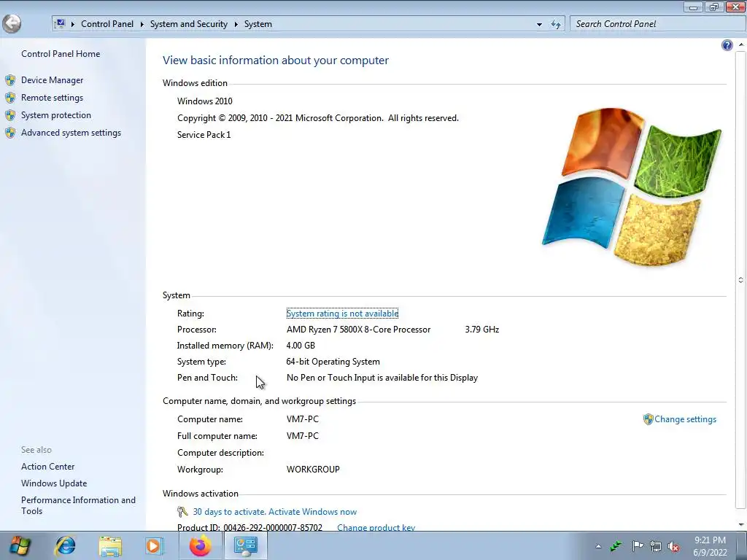The height and width of the screenshot is (560, 747).
Task: Expand the arrow after Control Panel breadcrumb
Action: coord(142,24)
